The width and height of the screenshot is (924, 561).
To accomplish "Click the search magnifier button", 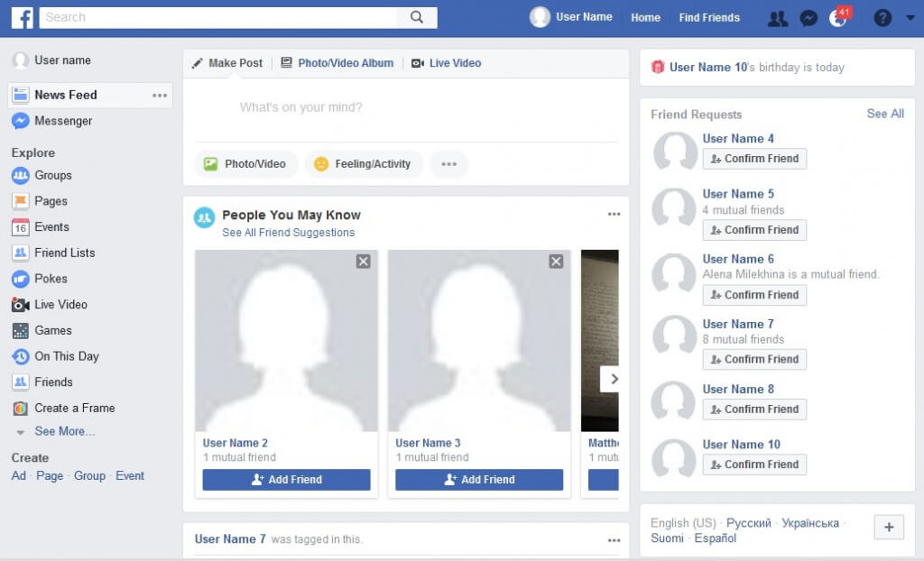I will click(416, 17).
